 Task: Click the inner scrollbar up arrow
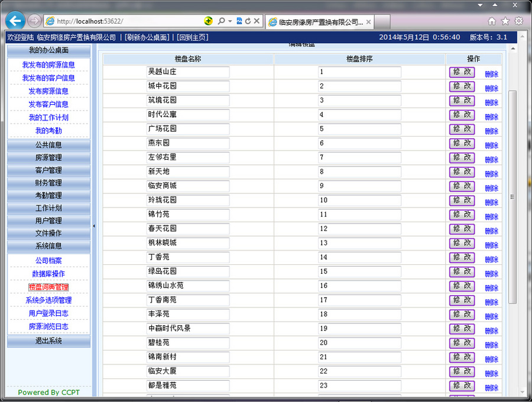coord(512,49)
